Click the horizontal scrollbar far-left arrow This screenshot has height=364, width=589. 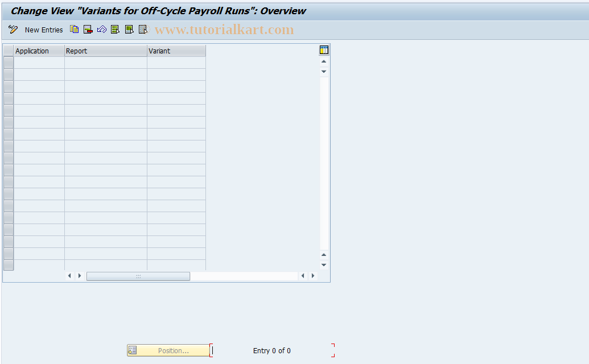69,276
